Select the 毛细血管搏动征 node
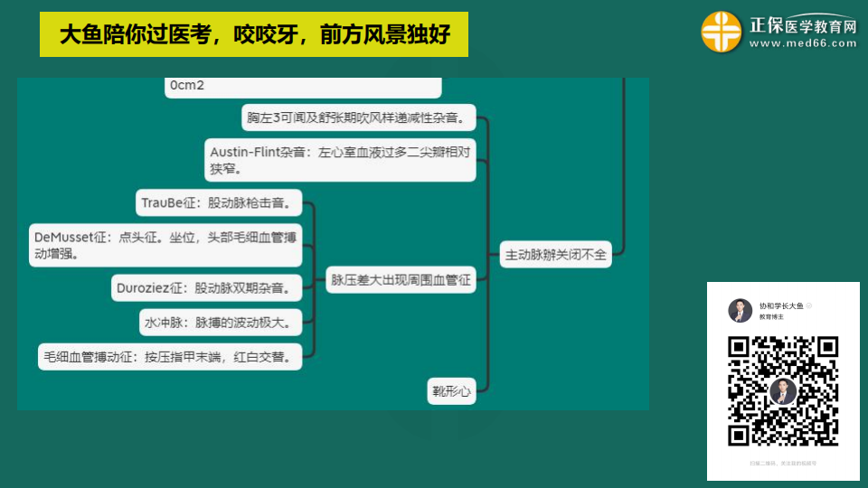This screenshot has height=488, width=868. tap(170, 357)
